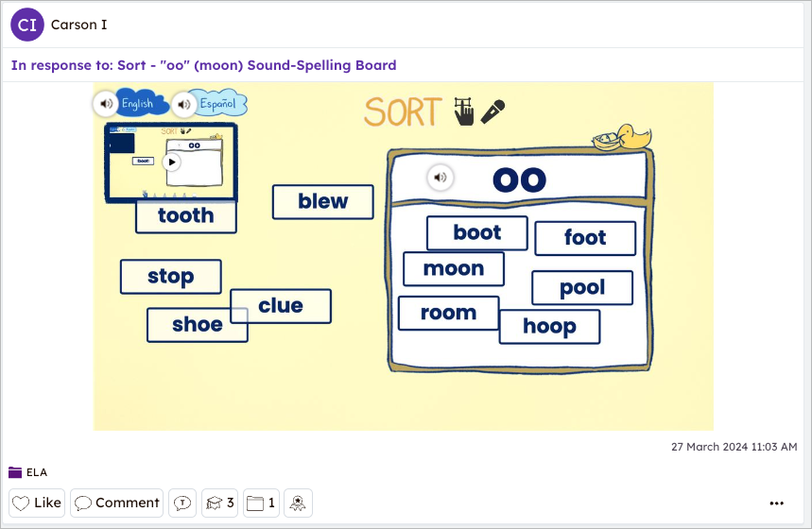Open the Comment button
This screenshot has height=529, width=812.
117,503
